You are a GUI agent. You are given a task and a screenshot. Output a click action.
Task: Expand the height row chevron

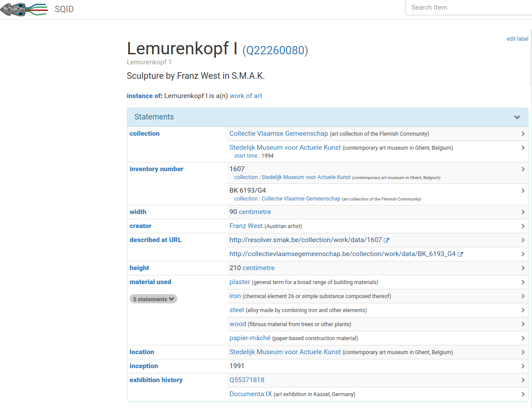tap(523, 268)
